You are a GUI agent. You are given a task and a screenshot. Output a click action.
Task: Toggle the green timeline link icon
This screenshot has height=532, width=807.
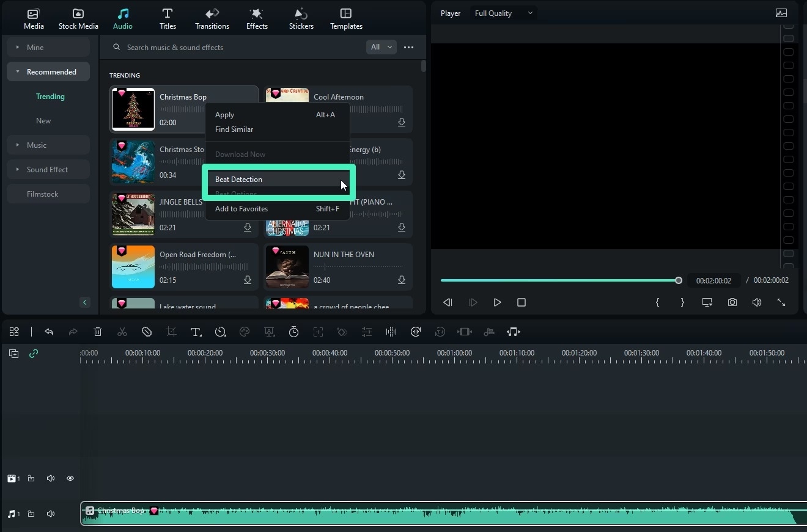click(x=34, y=353)
